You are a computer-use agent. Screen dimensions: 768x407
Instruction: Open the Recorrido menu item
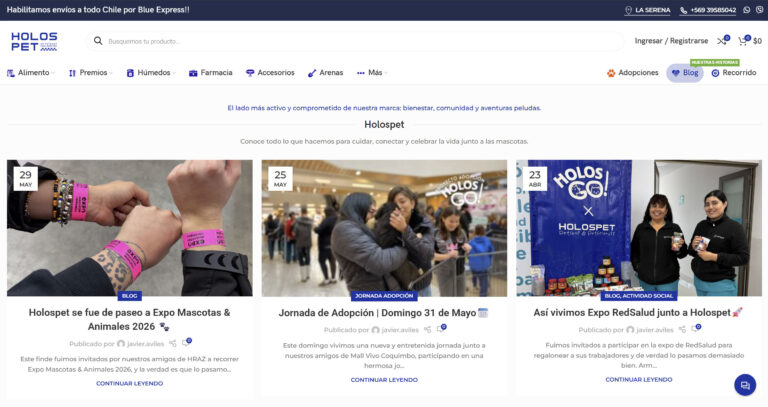tap(734, 73)
